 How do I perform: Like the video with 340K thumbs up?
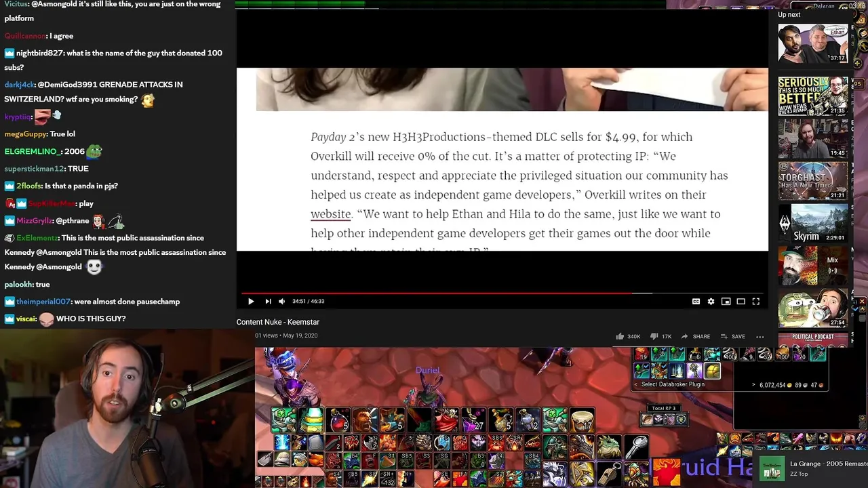(x=628, y=336)
